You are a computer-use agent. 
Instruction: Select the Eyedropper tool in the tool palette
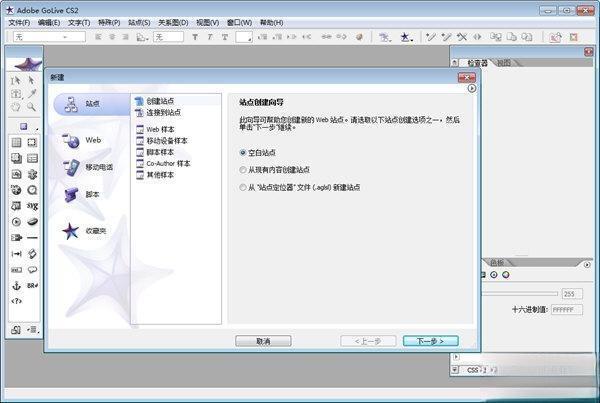pos(32,93)
